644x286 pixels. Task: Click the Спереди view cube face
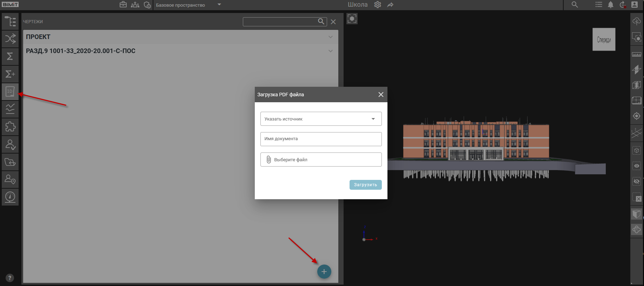click(x=604, y=40)
